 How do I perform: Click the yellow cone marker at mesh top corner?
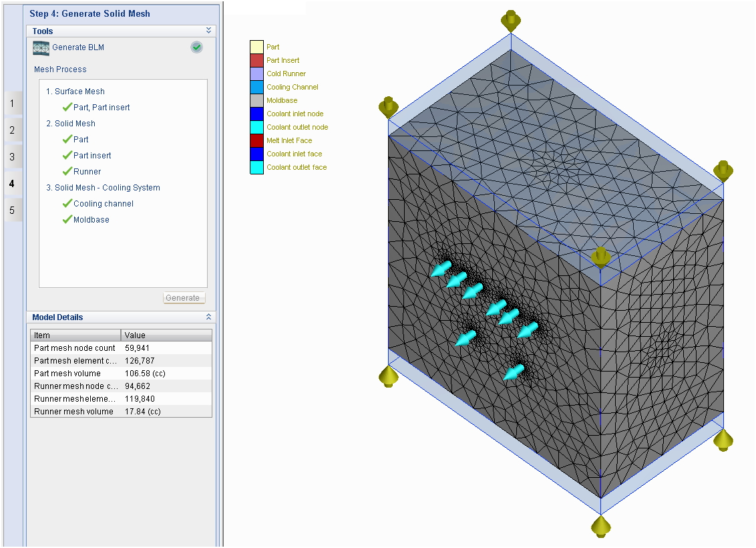click(x=511, y=21)
